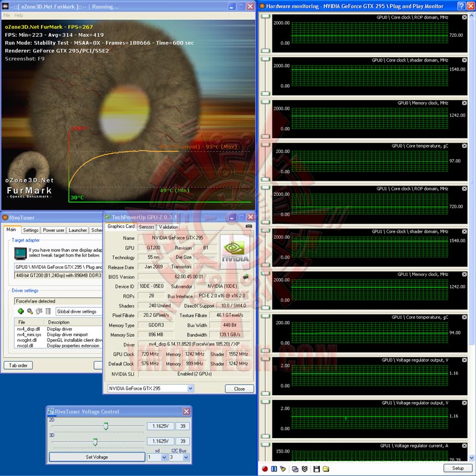The image size is (476, 476).
Task: Close the GPU0 Core temperature graph
Action: [464, 146]
